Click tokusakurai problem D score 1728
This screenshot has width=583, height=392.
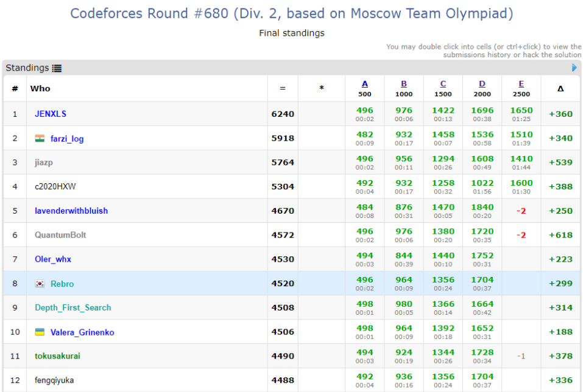coord(482,352)
